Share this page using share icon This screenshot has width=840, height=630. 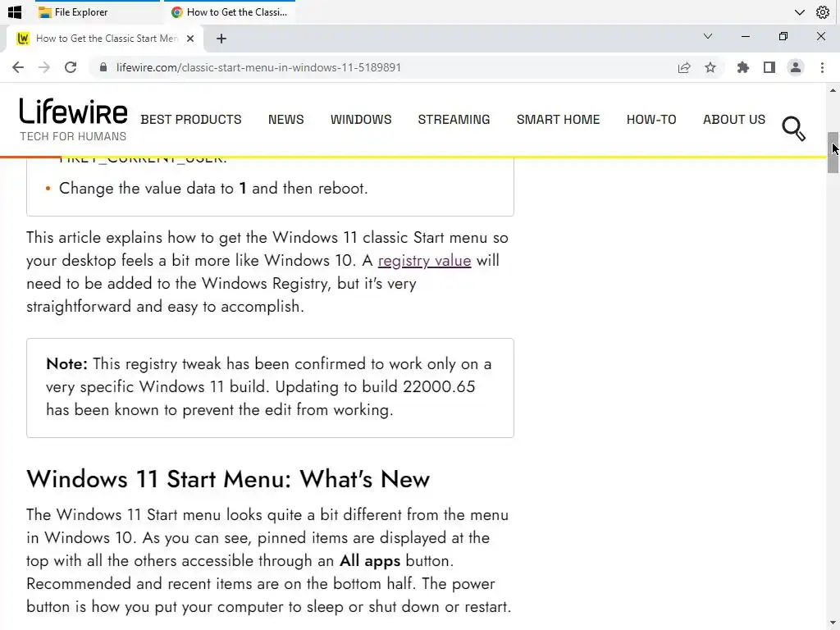684,67
